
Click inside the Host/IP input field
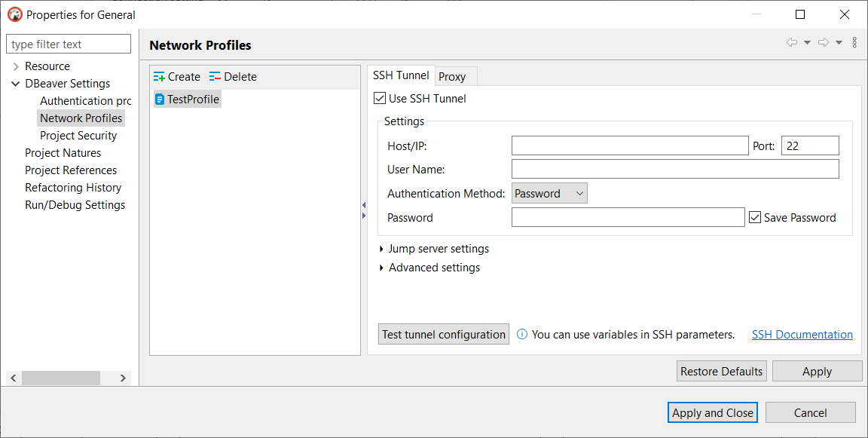[629, 145]
